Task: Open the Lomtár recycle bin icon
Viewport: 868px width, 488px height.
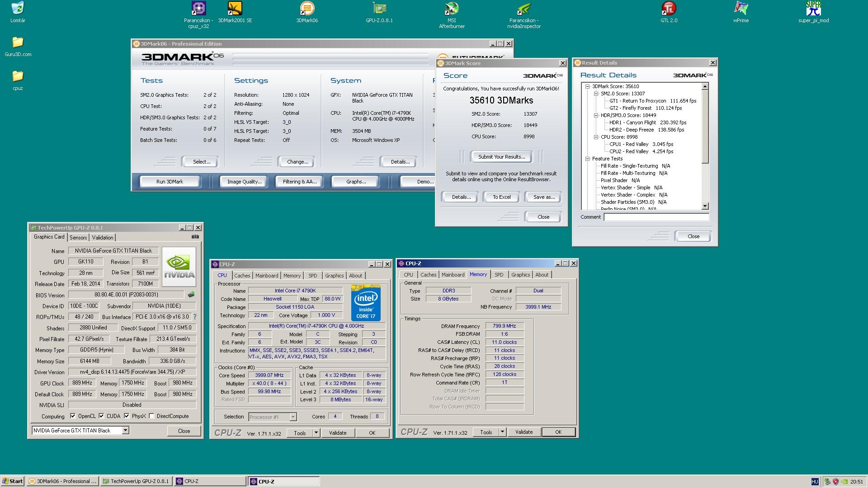Action: click(x=18, y=8)
